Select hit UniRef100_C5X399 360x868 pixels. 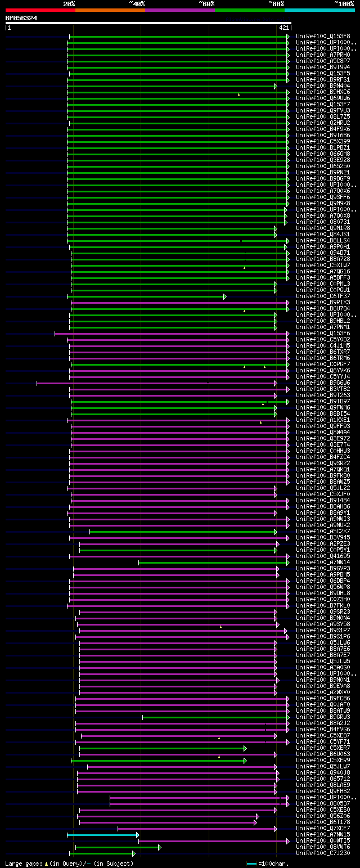coord(323,142)
